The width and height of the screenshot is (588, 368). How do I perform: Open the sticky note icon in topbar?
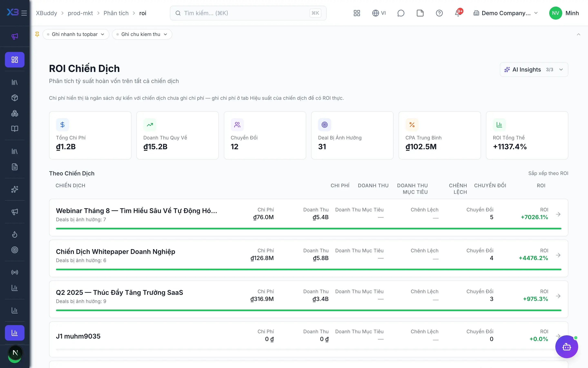pos(420,13)
